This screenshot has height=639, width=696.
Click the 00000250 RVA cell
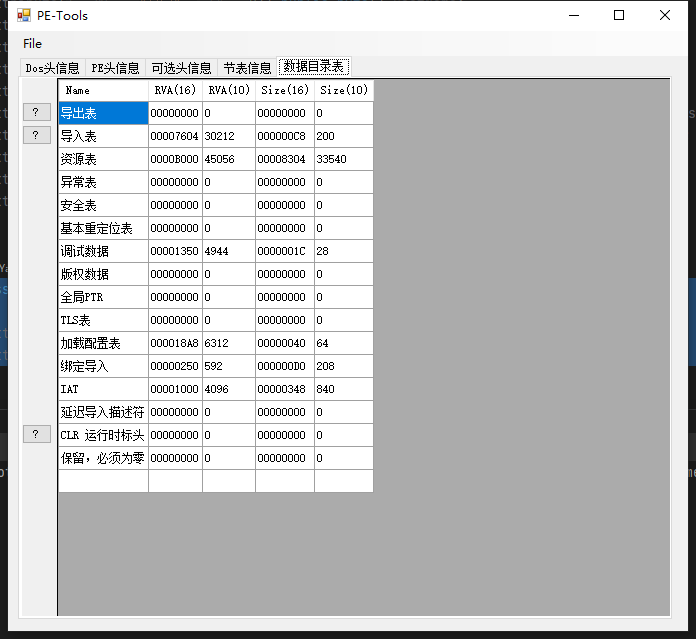(175, 366)
